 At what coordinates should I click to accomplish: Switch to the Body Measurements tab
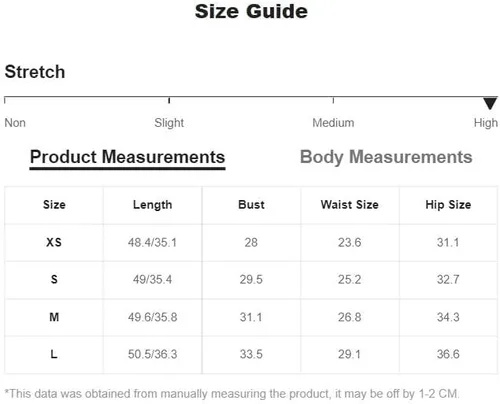[x=386, y=157]
